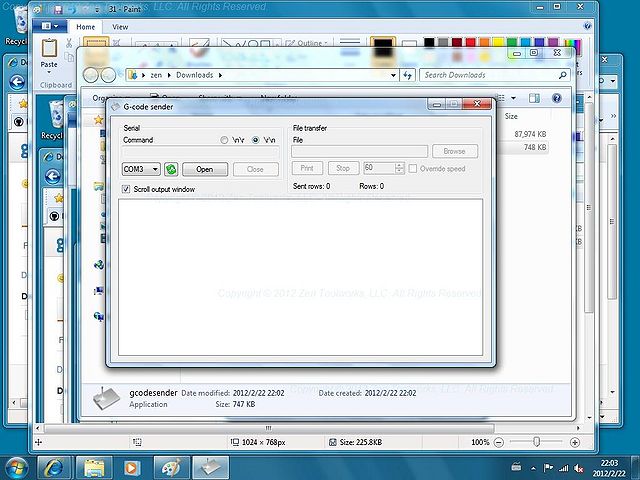Click the gcodesender icon in details pane
The image size is (640, 480).
(x=106, y=398)
